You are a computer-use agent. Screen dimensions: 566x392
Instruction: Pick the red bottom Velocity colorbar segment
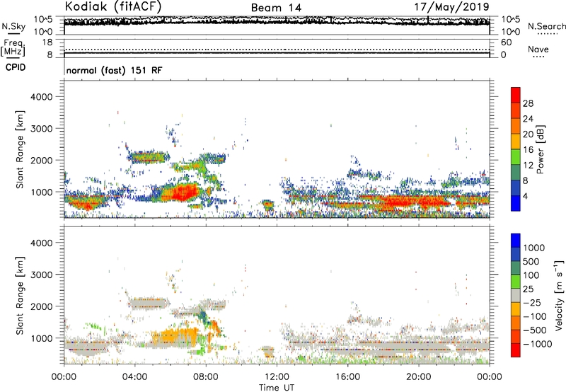(516, 350)
